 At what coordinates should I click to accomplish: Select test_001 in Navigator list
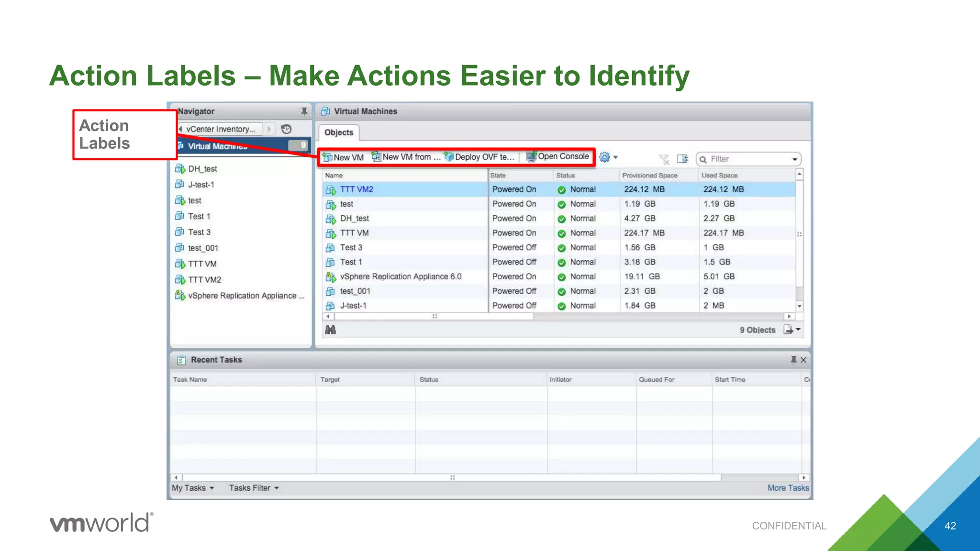[x=203, y=248]
